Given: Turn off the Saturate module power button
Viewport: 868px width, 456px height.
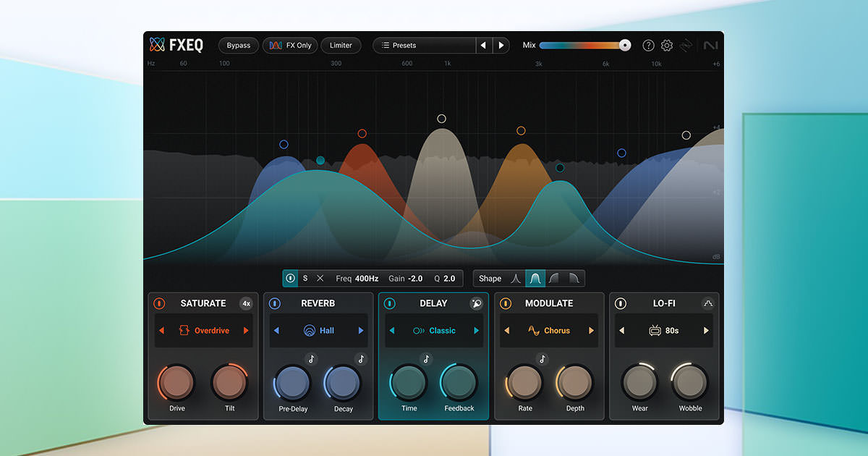Looking at the screenshot, I should (160, 304).
